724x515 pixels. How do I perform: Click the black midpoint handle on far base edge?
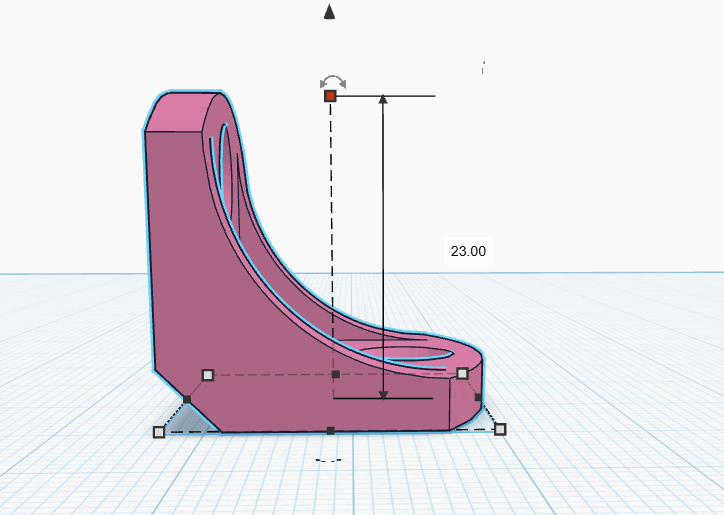[336, 374]
